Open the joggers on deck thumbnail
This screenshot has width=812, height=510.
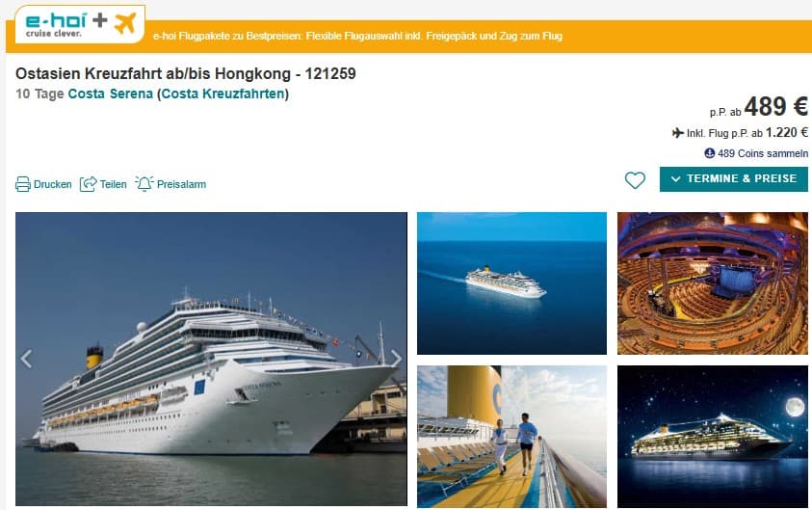[x=511, y=437]
